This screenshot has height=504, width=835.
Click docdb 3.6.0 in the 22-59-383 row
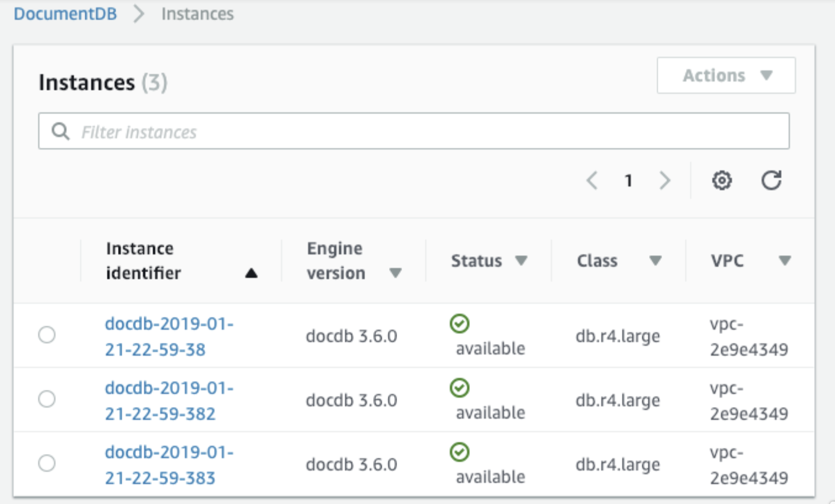point(351,464)
